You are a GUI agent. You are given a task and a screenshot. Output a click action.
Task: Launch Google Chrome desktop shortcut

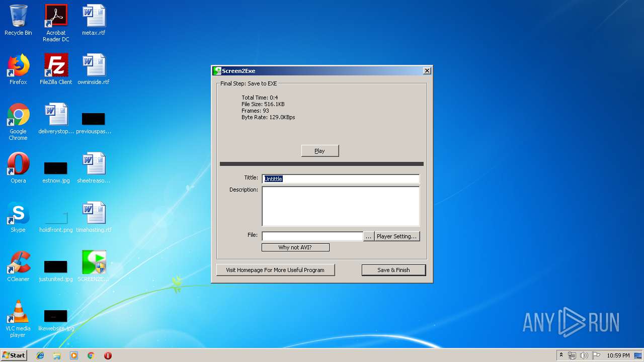coord(18,122)
